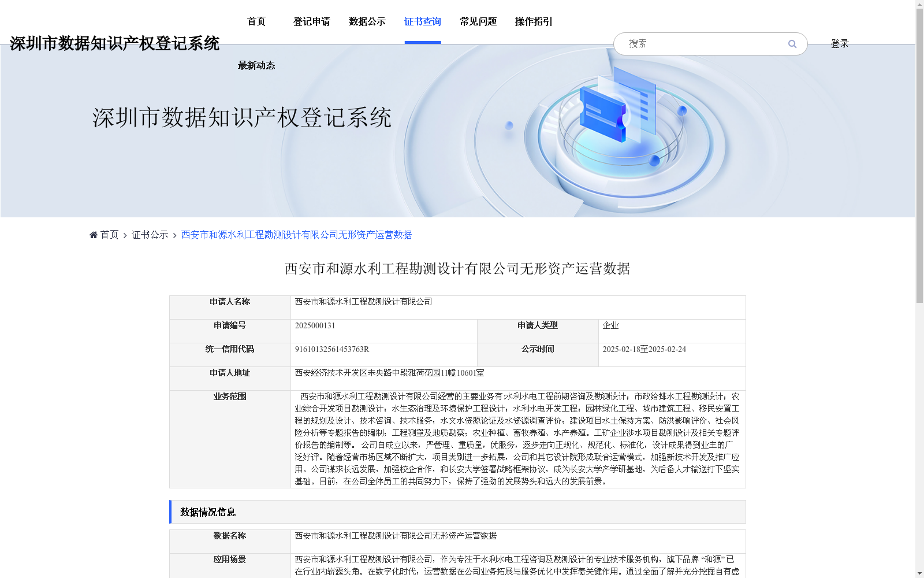Click the scrollbar down arrow
The height and width of the screenshot is (578, 924).
(x=919, y=573)
